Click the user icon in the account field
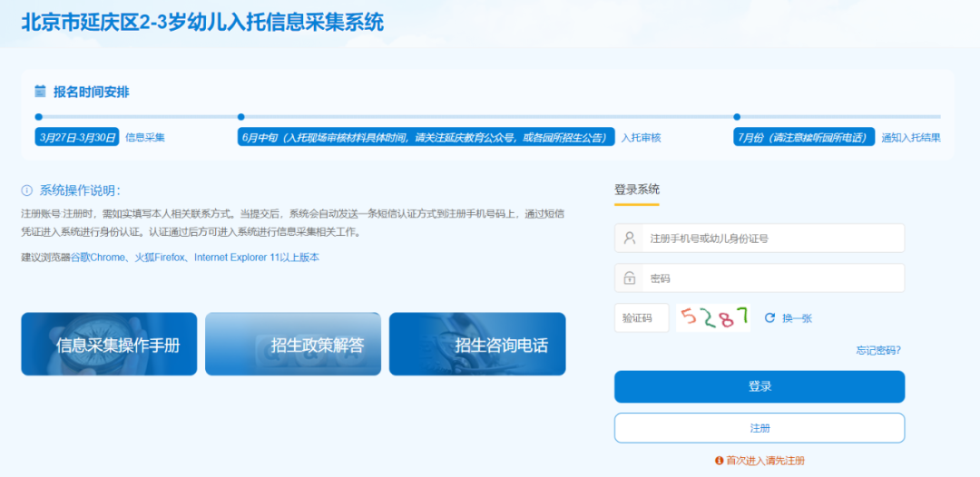This screenshot has height=477, width=980. pos(630,238)
